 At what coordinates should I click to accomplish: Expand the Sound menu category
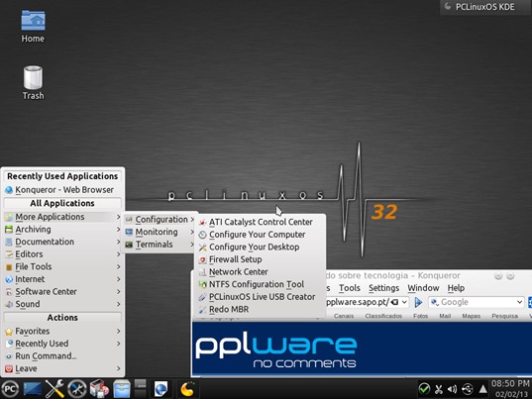[62, 304]
